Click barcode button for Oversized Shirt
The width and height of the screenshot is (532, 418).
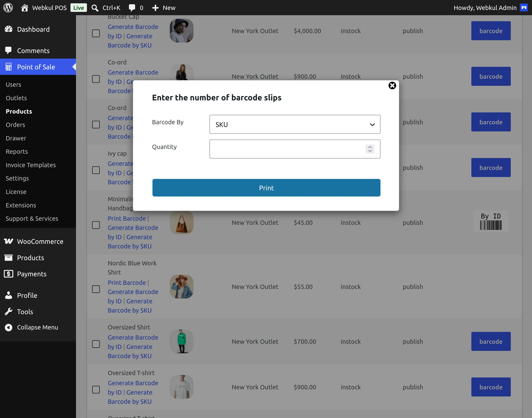click(x=491, y=341)
